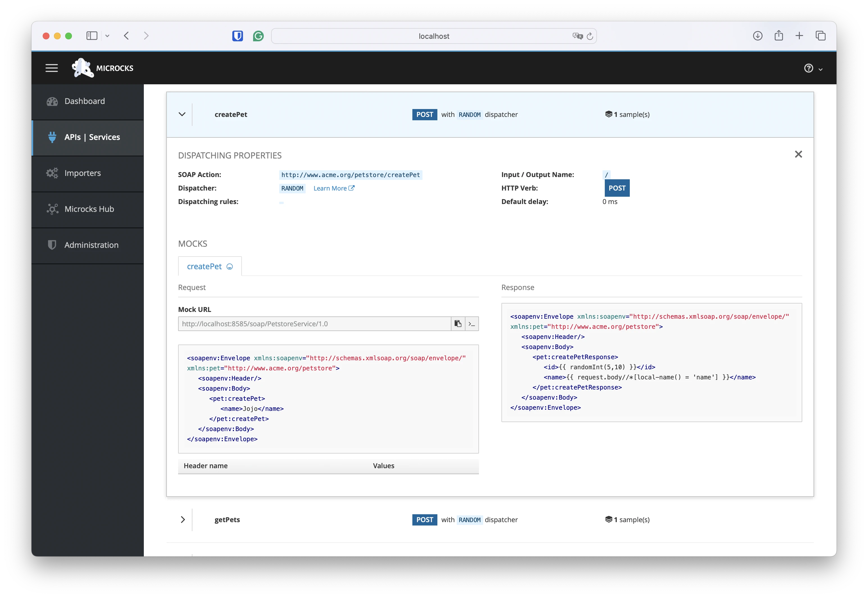Viewport: 868px width, 598px height.
Task: Open Safari downloads
Action: (758, 36)
